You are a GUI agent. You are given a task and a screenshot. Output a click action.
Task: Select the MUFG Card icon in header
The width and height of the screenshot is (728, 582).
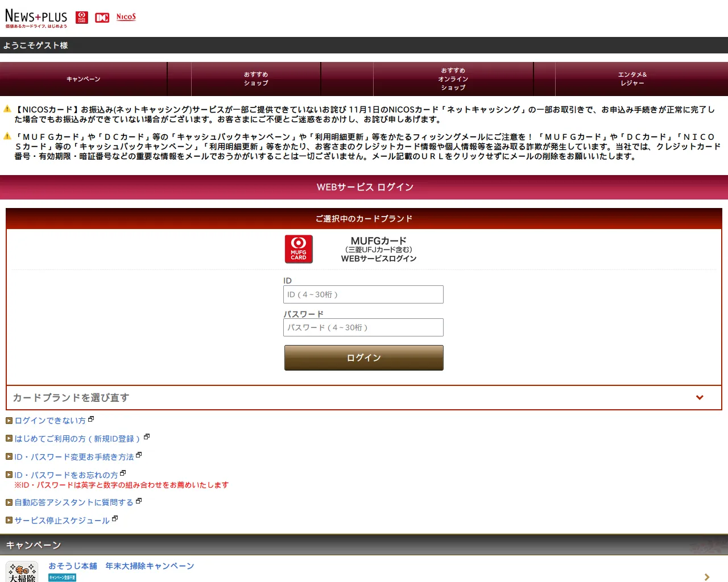pyautogui.click(x=82, y=18)
